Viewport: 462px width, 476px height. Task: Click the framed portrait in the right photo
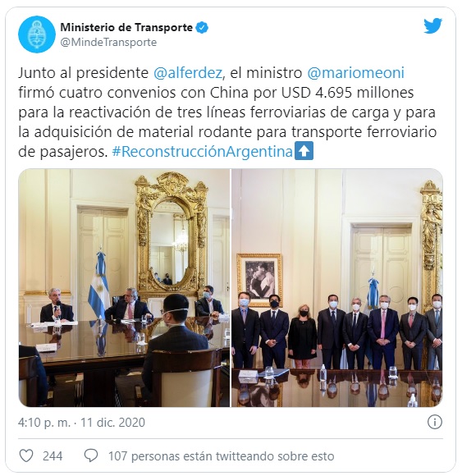[259, 279]
